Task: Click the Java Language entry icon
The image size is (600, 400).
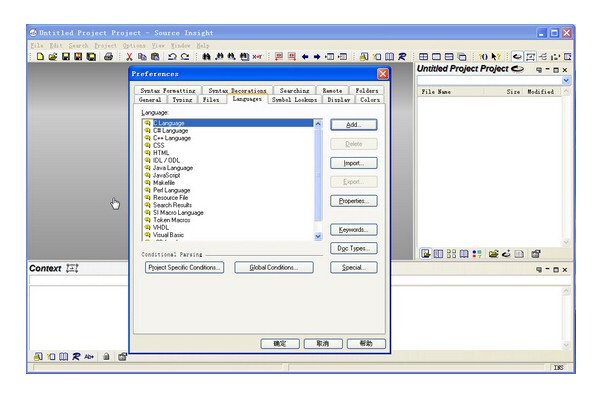Action: coord(148,167)
